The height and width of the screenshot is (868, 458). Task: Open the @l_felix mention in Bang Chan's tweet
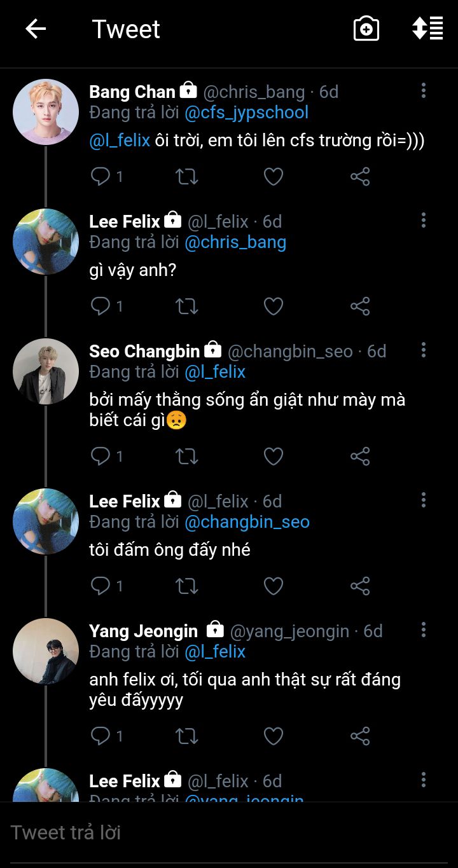pyautogui.click(x=120, y=141)
